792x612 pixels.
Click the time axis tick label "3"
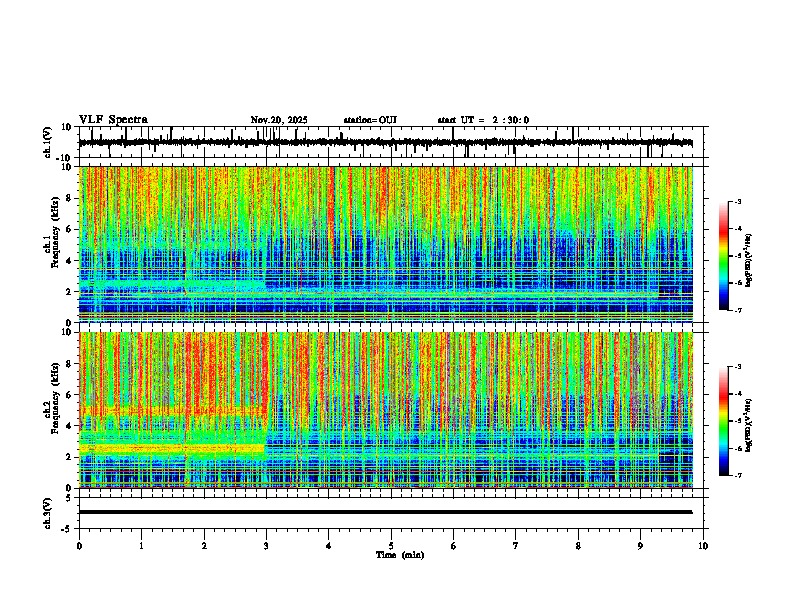[266, 546]
